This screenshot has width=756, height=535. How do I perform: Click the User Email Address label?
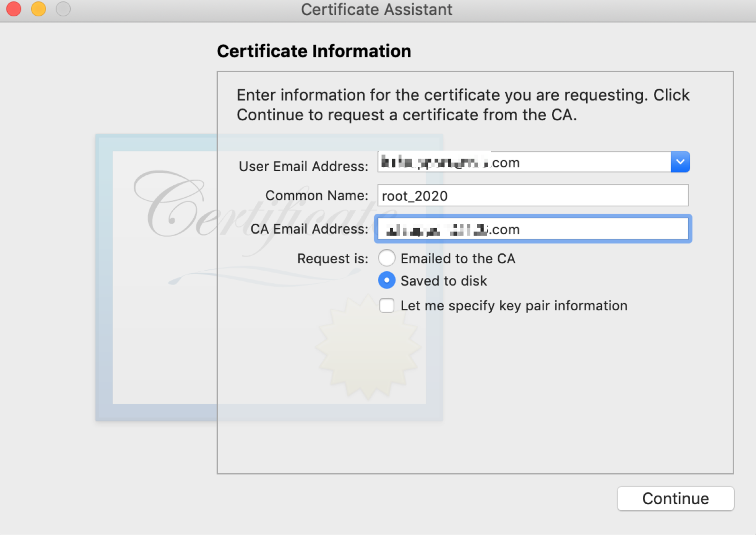303,166
